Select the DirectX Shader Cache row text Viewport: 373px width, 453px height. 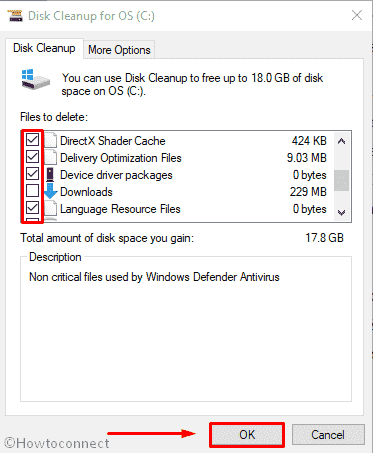(113, 141)
